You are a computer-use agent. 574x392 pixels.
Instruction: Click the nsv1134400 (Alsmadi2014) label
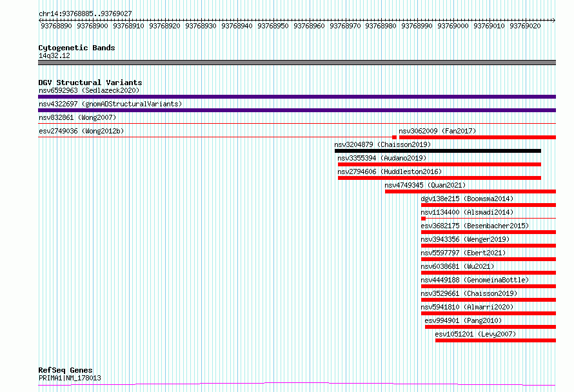point(467,212)
